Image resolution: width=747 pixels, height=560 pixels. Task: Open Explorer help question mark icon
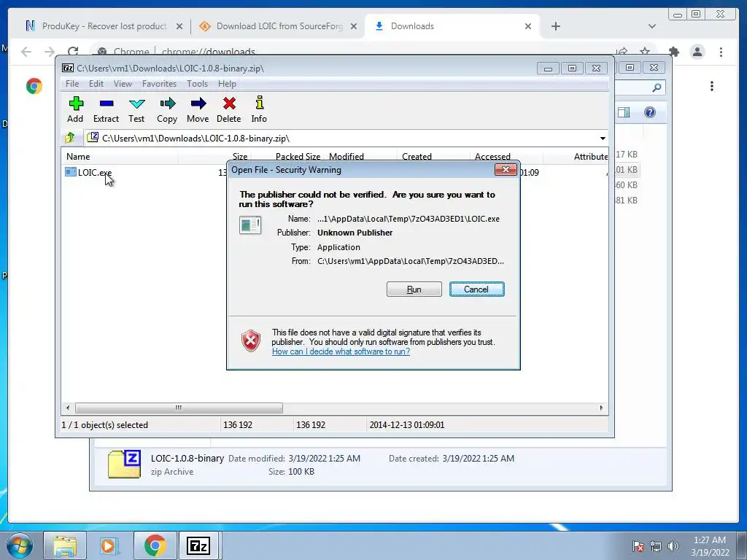(x=650, y=112)
